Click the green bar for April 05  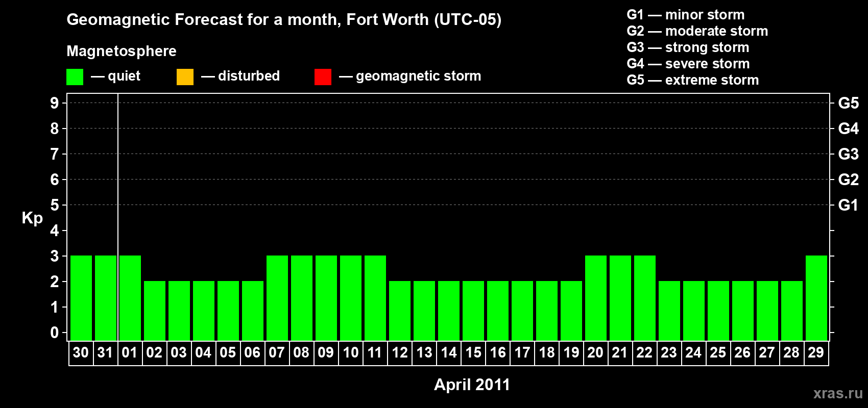pos(228,311)
